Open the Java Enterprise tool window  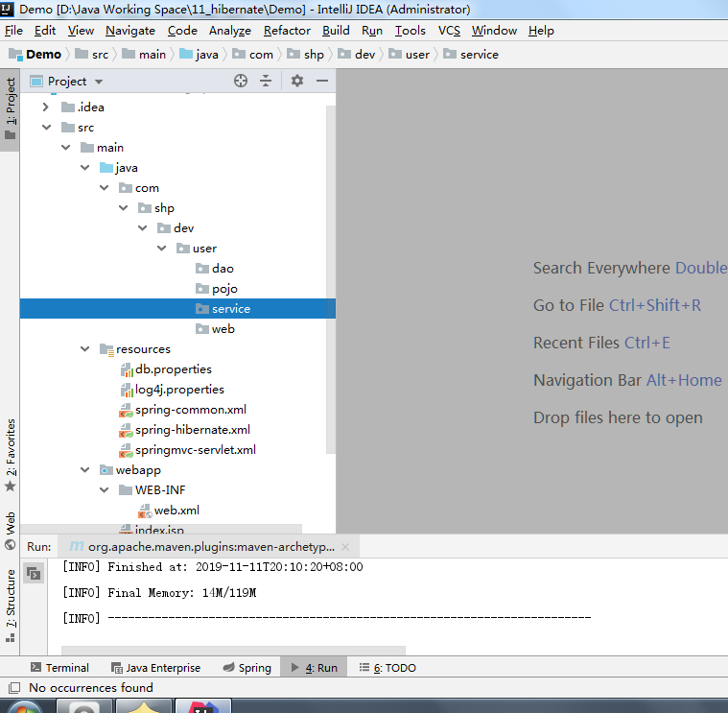155,668
